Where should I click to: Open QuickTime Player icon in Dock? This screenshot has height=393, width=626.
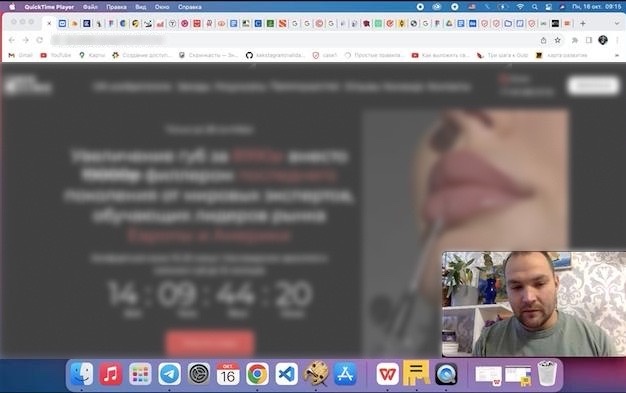pos(446,374)
